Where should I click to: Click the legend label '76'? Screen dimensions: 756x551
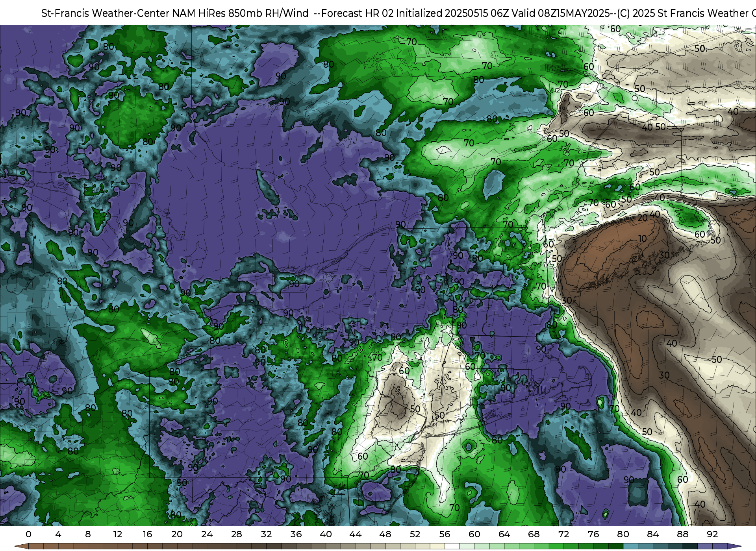point(593,534)
